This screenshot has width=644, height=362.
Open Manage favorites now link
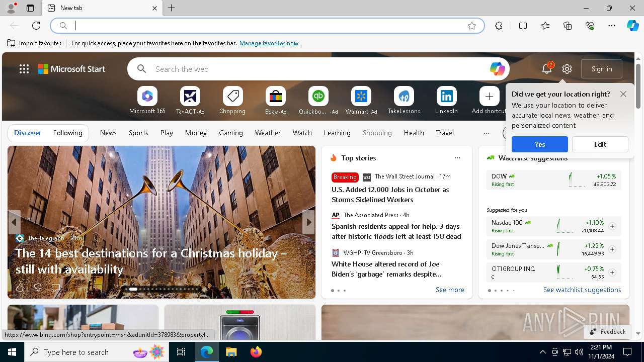coord(269,43)
